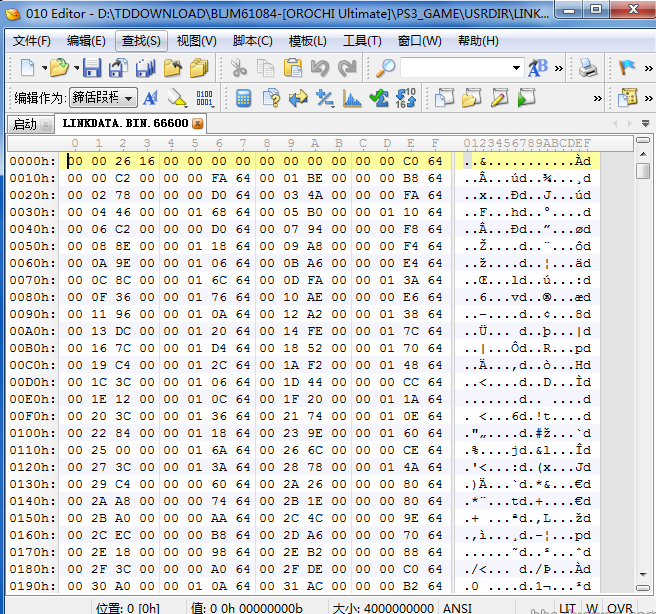Close the LINKDATA.BIN.66600 tab
This screenshot has height=614, width=656.
pyautogui.click(x=198, y=124)
